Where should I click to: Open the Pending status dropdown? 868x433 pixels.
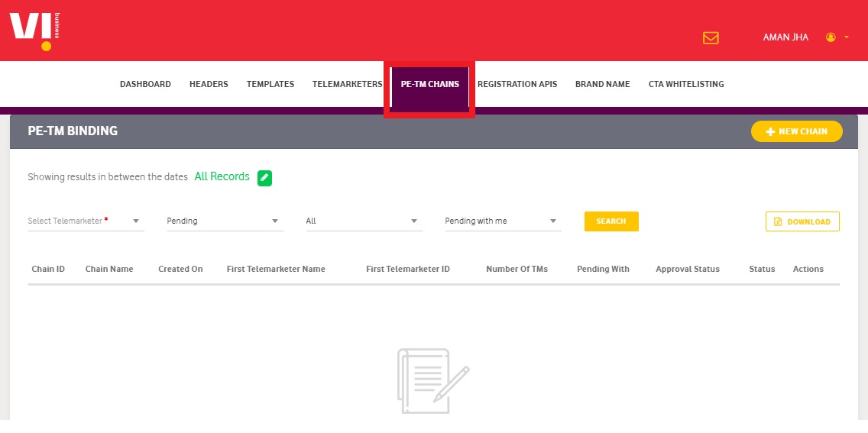[x=225, y=221]
